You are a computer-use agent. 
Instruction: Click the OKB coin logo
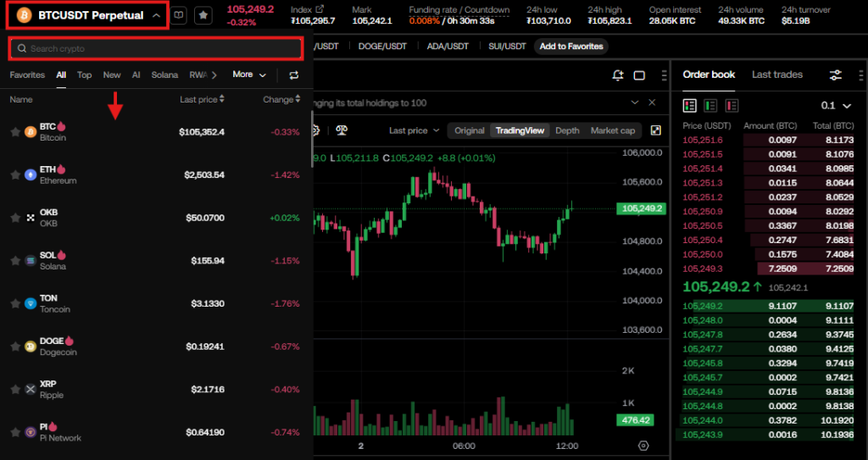[31, 218]
